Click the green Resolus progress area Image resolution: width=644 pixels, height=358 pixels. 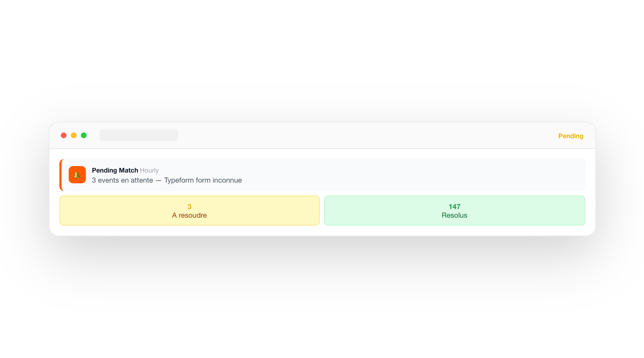click(x=454, y=211)
